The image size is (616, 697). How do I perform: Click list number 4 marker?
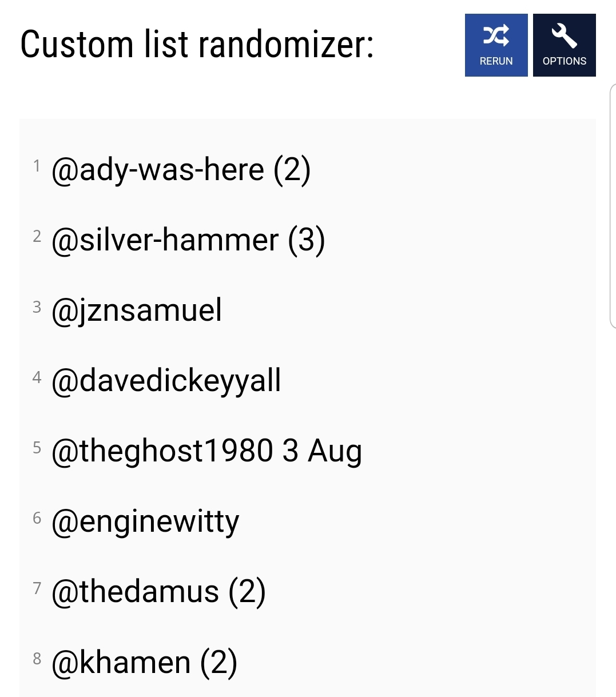tap(37, 377)
